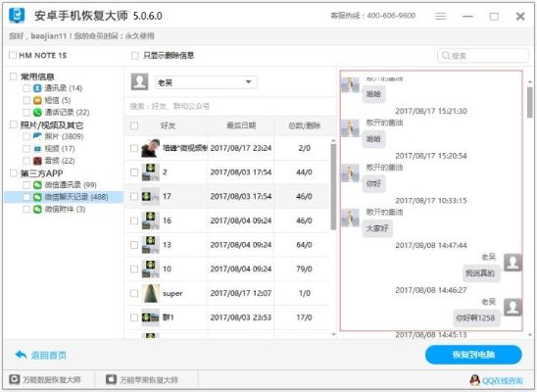Check the box for the super contact row
This screenshot has width=537, height=392.
tap(134, 293)
